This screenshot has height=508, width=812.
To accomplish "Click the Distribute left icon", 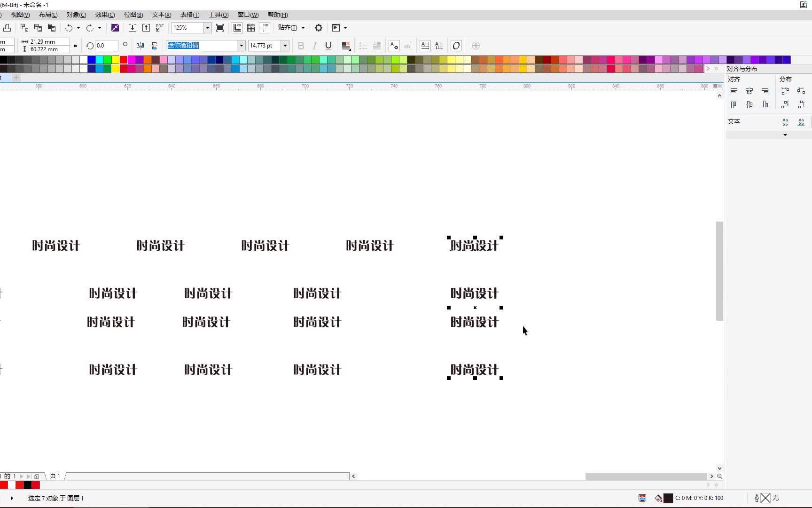I will [x=785, y=91].
